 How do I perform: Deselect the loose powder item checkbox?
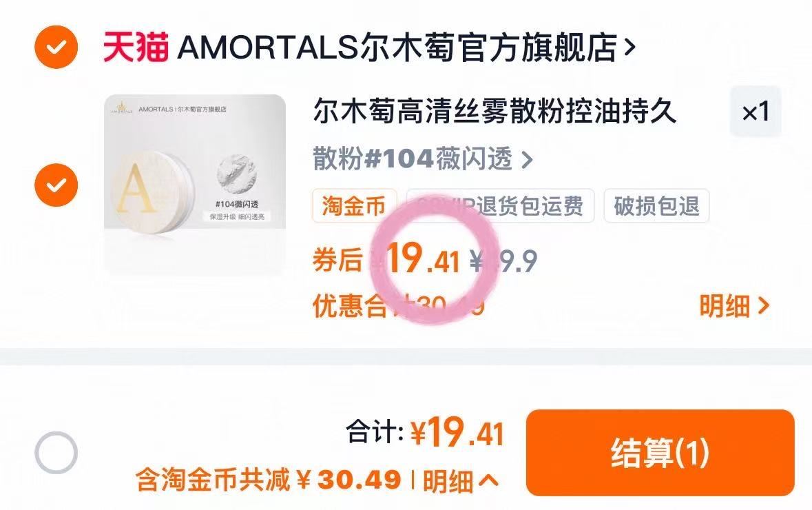coord(56,185)
